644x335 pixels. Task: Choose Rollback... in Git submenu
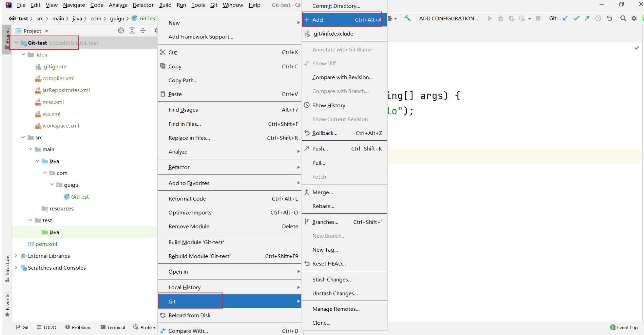click(x=345, y=133)
